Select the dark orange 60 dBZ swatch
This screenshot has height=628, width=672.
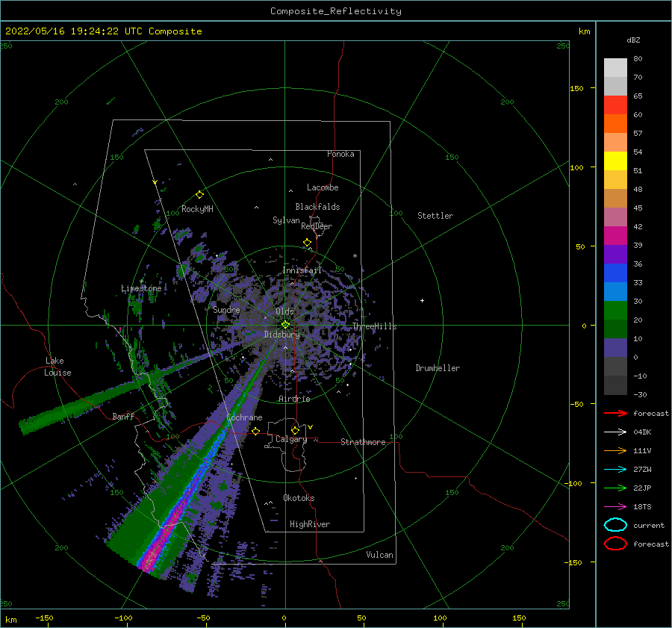coord(615,124)
